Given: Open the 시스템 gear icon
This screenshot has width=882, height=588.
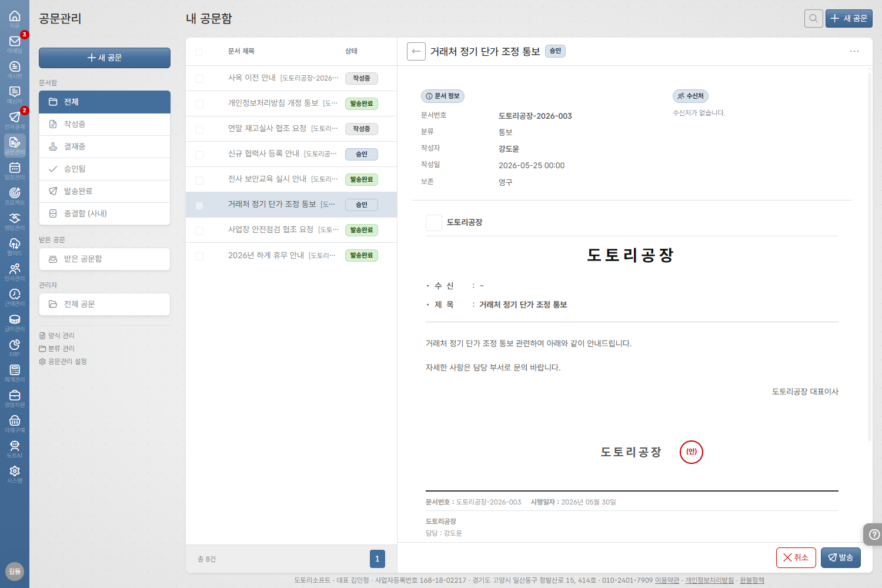Looking at the screenshot, I should coord(15,474).
